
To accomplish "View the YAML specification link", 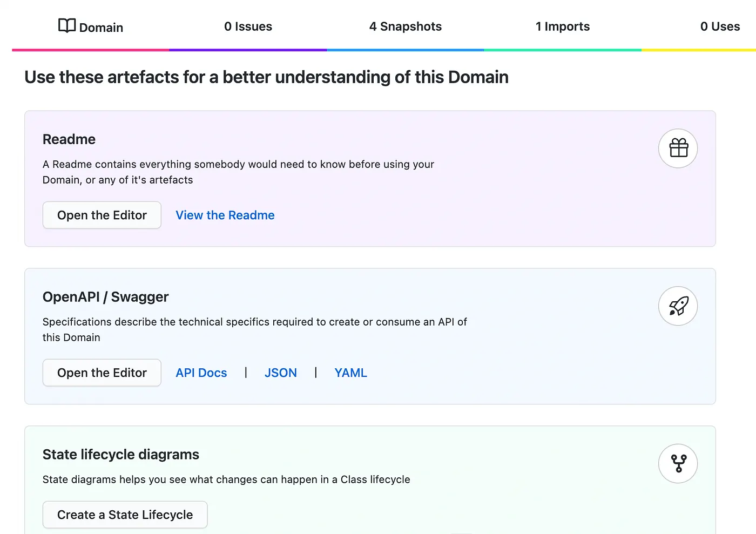I will [351, 373].
